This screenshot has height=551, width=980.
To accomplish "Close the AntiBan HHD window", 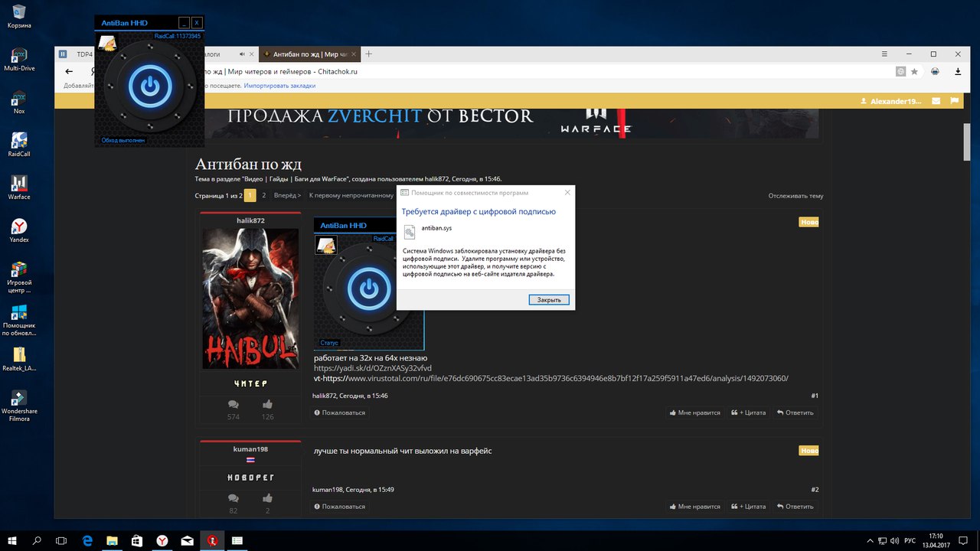I will (197, 23).
